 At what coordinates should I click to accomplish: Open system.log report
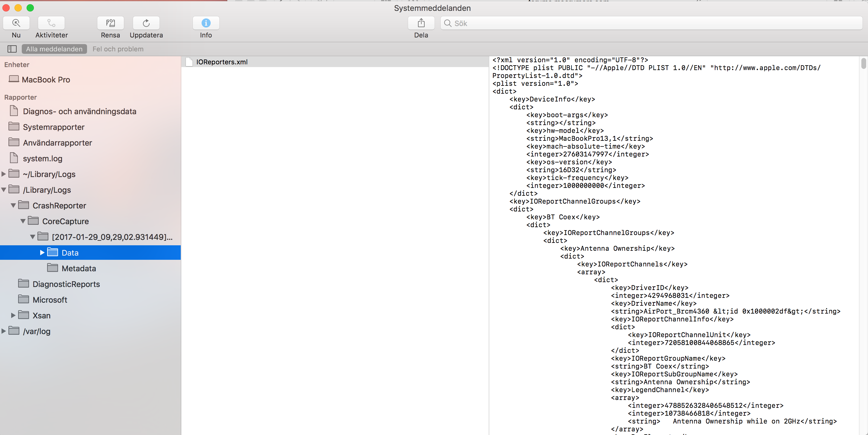(42, 158)
